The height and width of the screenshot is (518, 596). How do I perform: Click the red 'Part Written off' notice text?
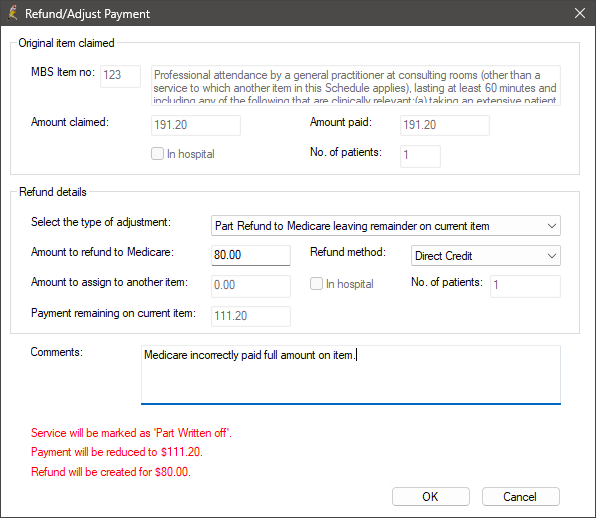click(131, 433)
